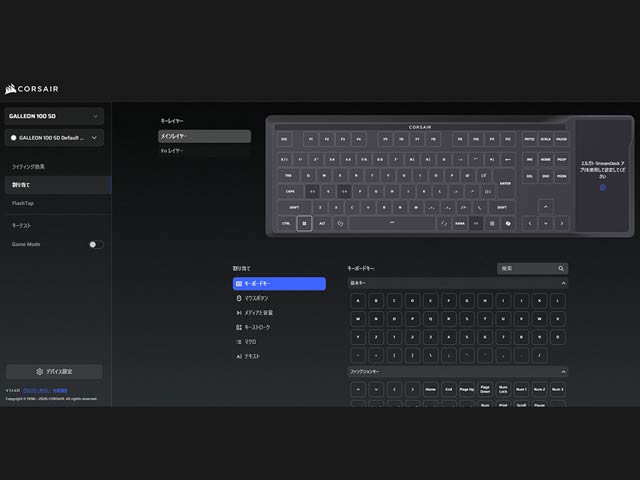Select the Windows key on the keyboard preview
Screen dimensions: 640x480
pyautogui.click(x=304, y=224)
